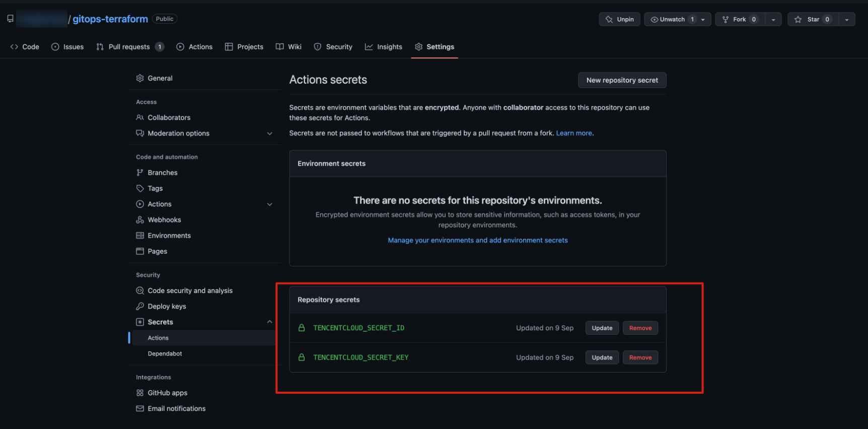Click the GitHub apps grid icon
The height and width of the screenshot is (429, 868).
point(140,393)
